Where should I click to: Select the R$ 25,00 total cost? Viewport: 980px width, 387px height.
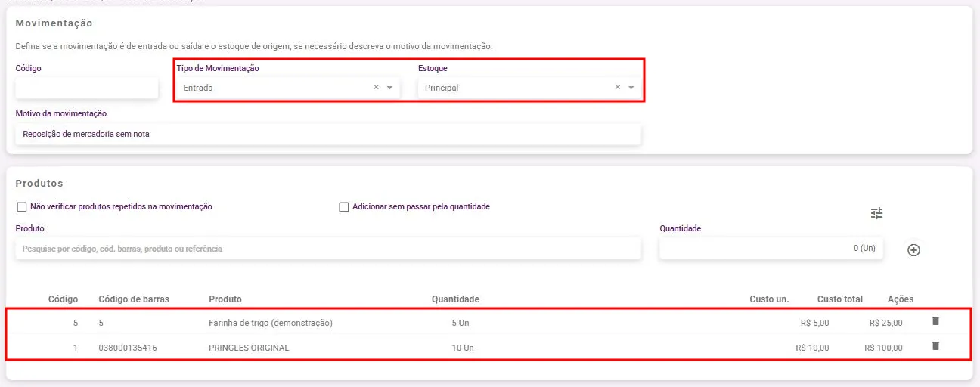(x=885, y=323)
